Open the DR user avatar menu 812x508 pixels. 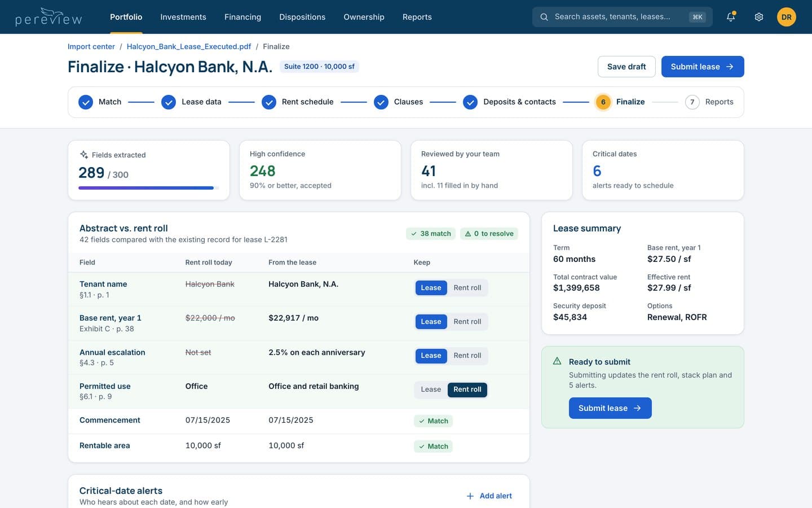click(x=786, y=17)
